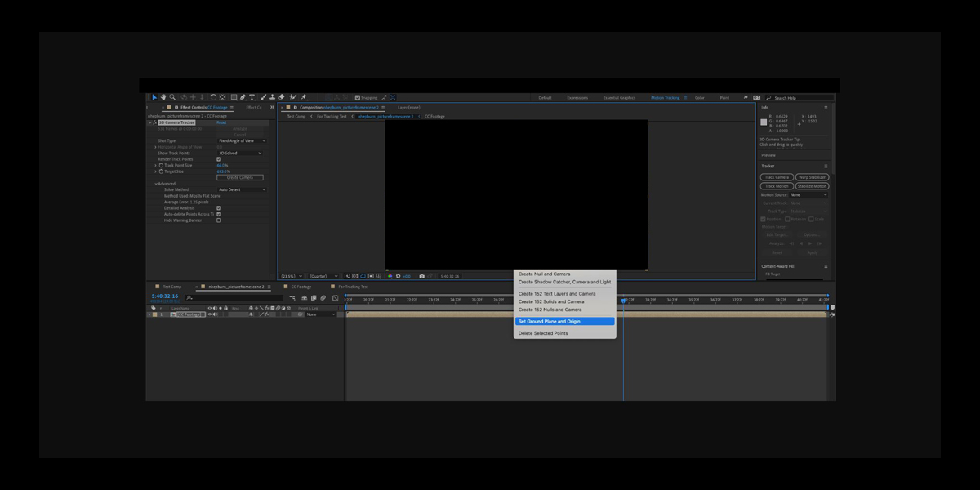Show more workspaces with the double-arrow
The height and width of the screenshot is (490, 980).
tap(745, 97)
